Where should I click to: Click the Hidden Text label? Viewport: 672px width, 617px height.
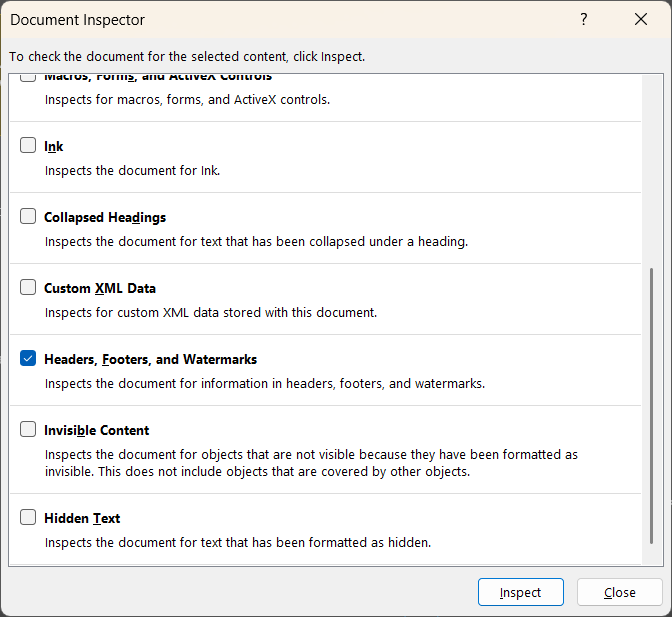coord(82,518)
